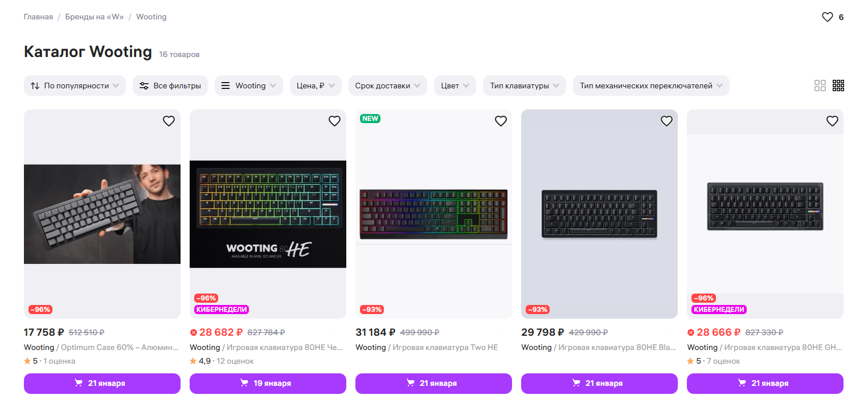Expand the Тип клавиатуры dropdown

point(524,86)
